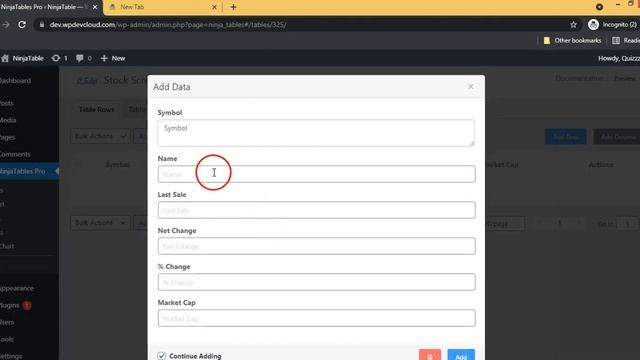Open Appearance in the WordPress sidebar
Screen dimensions: 640x360
click(17, 288)
